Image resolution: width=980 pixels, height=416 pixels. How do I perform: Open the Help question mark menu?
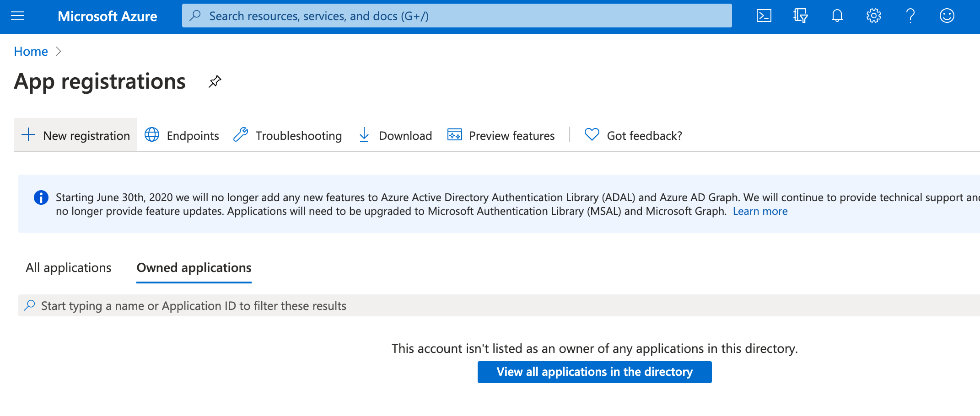pyautogui.click(x=910, y=16)
